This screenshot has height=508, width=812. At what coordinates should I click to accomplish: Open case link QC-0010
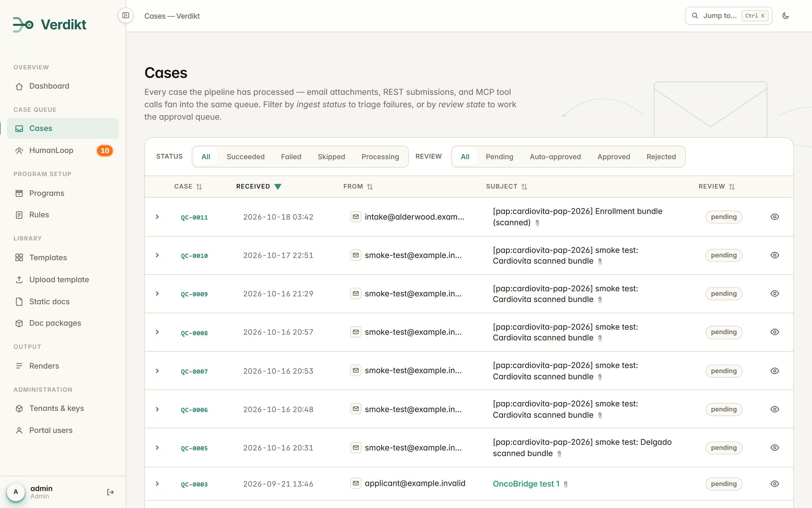pos(194,256)
